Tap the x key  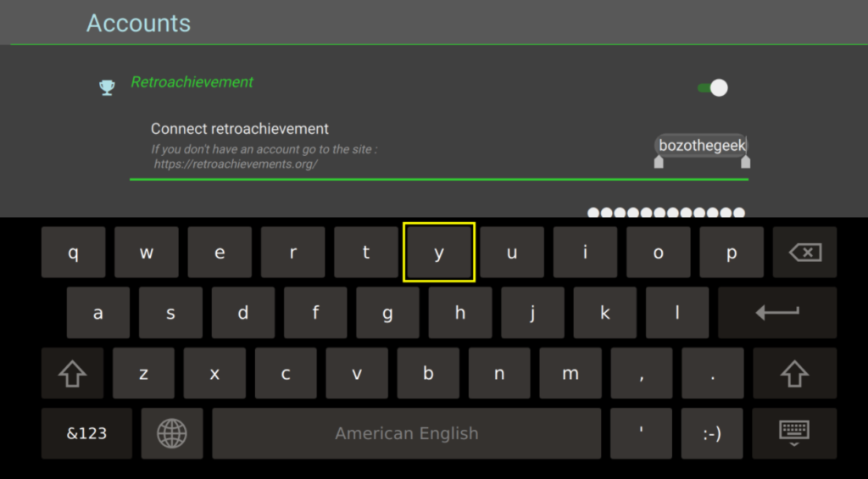pos(214,374)
